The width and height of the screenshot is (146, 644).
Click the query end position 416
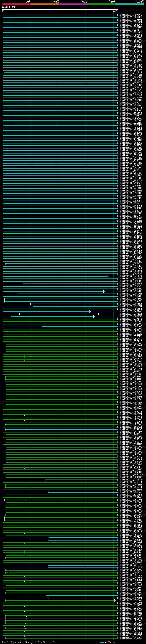coord(115,11)
